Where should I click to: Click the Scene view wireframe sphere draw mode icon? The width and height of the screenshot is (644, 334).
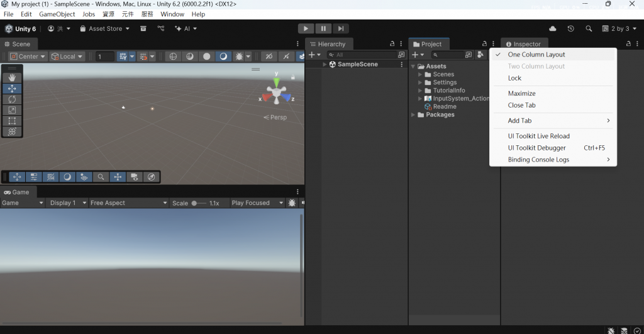tap(173, 56)
